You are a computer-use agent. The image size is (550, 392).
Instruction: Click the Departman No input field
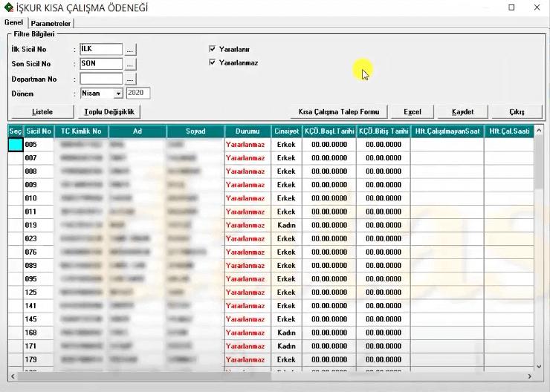coord(101,79)
